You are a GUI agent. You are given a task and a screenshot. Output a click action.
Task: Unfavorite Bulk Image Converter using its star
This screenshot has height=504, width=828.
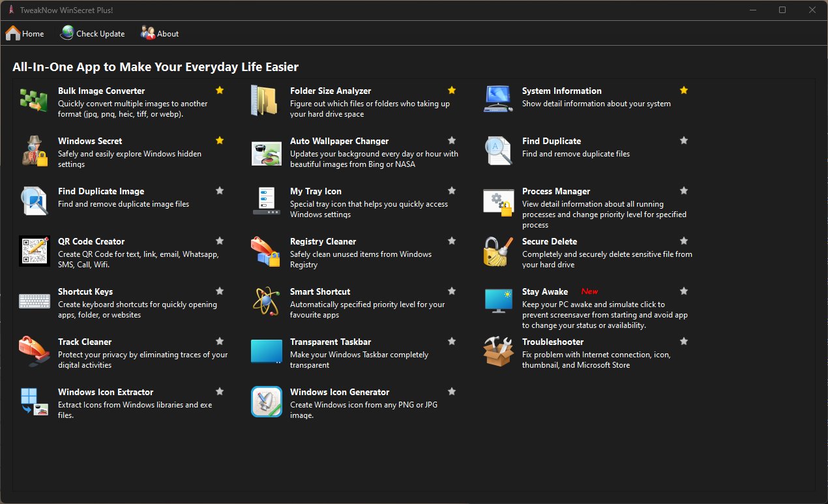click(220, 90)
